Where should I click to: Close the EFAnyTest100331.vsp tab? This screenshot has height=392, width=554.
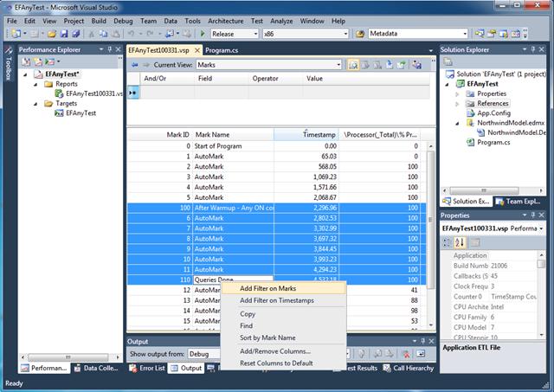(197, 50)
